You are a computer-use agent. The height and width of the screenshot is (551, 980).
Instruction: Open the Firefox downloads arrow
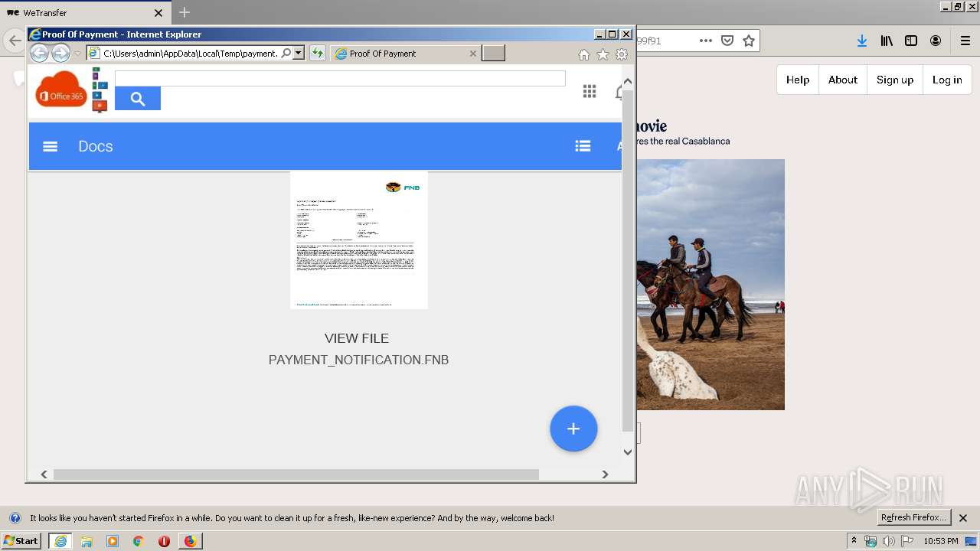pos(862,41)
